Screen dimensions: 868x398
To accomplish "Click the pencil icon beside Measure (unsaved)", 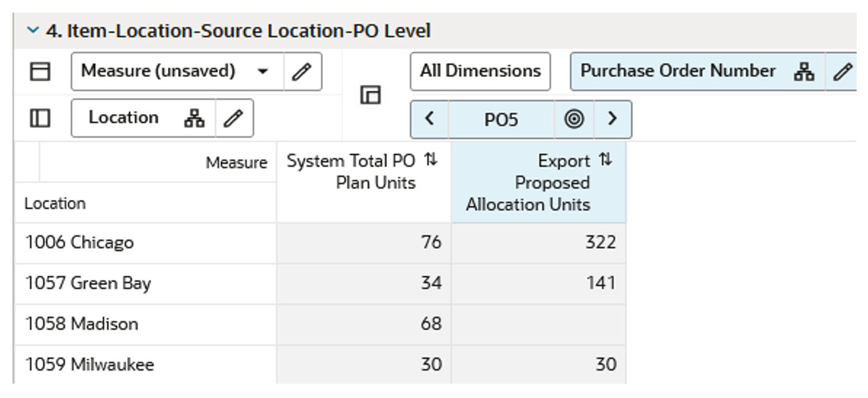I will 303,71.
